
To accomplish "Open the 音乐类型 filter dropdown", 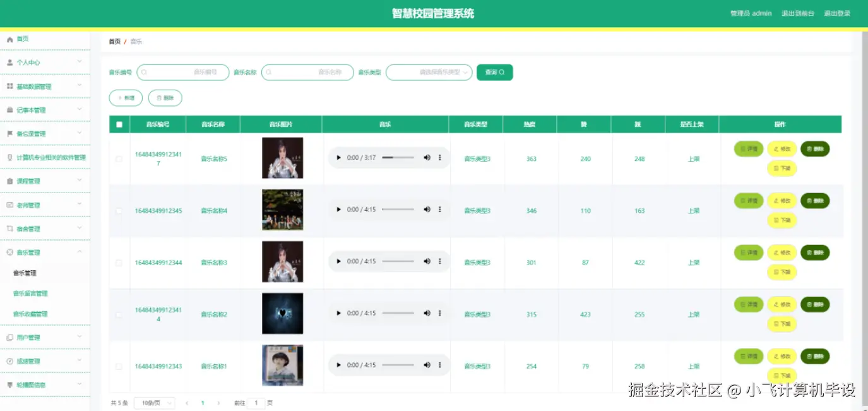I will click(x=429, y=73).
